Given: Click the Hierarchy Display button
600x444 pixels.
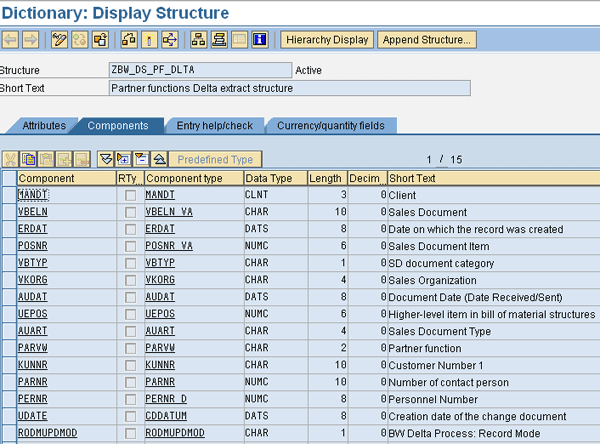Looking at the screenshot, I should pyautogui.click(x=327, y=40).
